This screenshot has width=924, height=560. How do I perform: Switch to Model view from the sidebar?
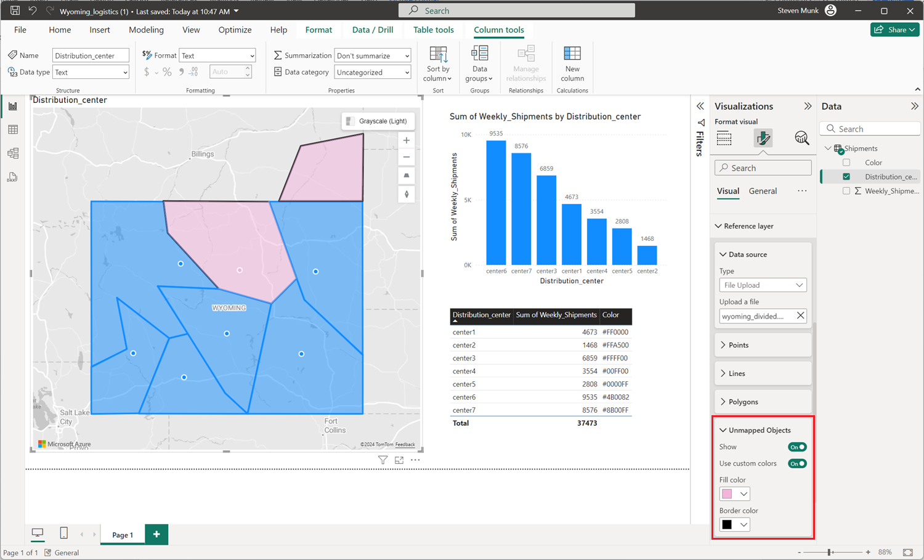13,153
